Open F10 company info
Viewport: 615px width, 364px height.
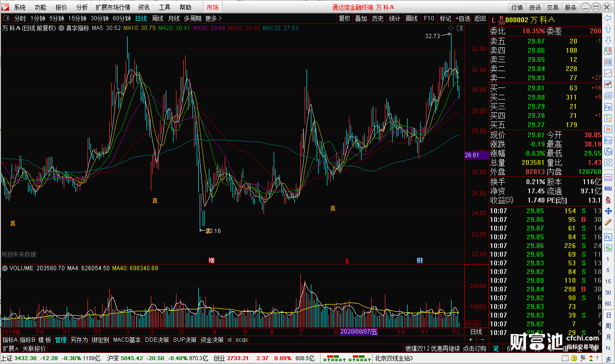coord(429,18)
